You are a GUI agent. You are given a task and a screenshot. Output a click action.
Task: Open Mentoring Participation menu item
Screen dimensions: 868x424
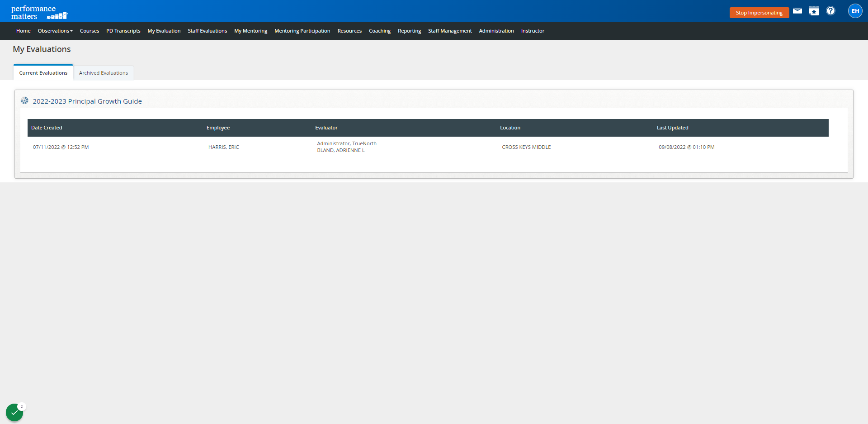click(302, 31)
